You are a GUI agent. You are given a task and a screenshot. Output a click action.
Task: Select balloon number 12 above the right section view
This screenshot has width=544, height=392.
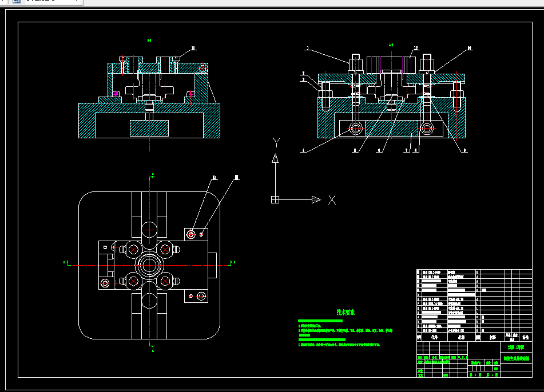pos(416,49)
